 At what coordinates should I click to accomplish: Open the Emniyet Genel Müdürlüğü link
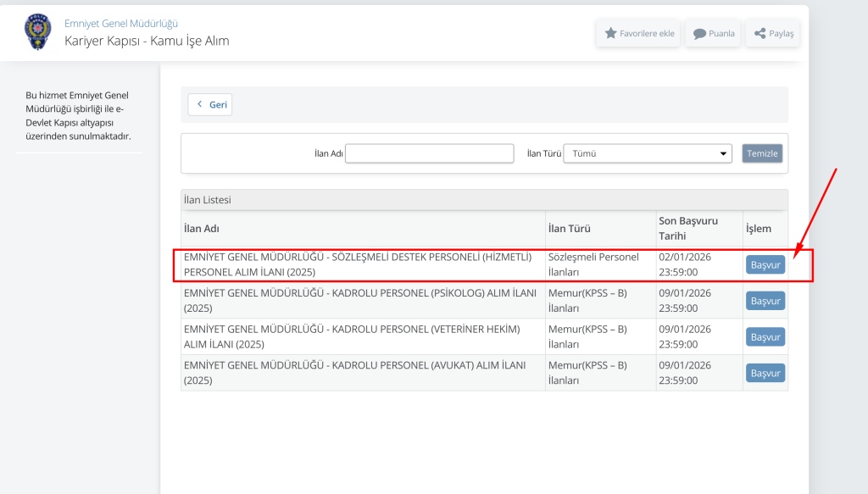pyautogui.click(x=121, y=24)
